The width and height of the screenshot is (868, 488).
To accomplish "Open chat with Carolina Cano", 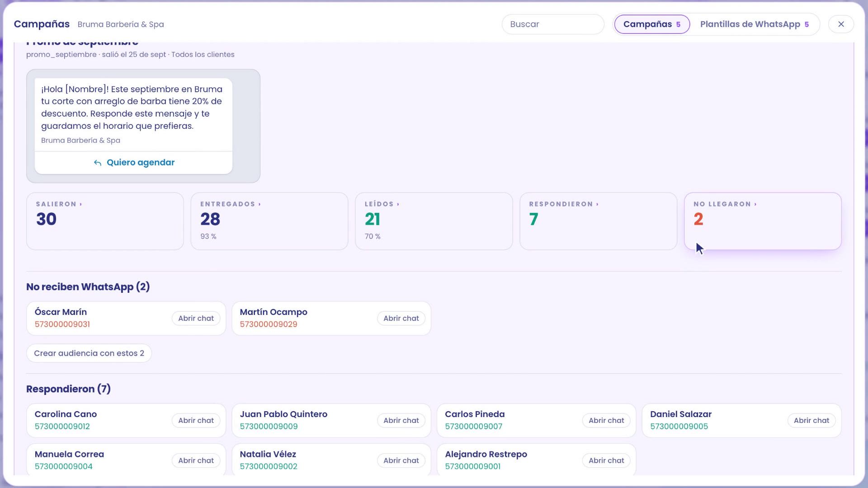I will click(196, 420).
